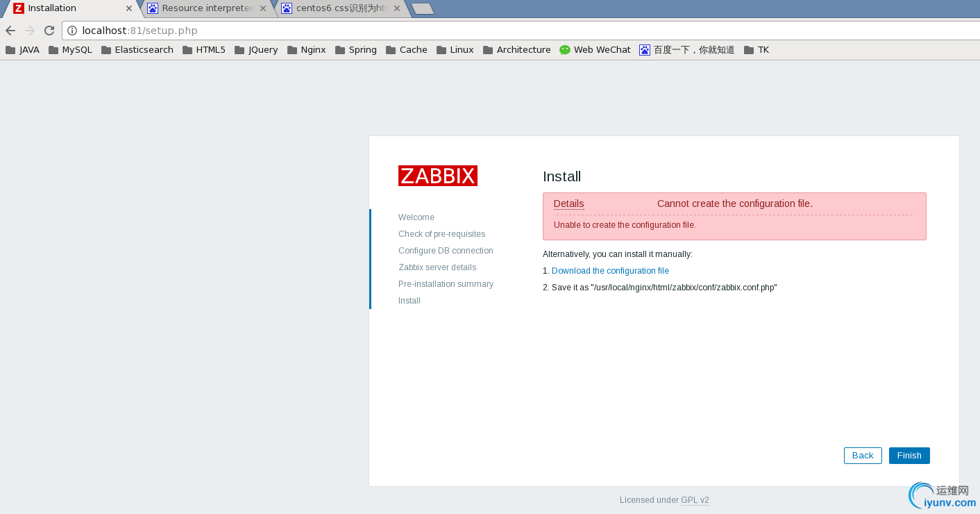Click the Check of pre-requisites step
The height and width of the screenshot is (514, 980).
[442, 234]
